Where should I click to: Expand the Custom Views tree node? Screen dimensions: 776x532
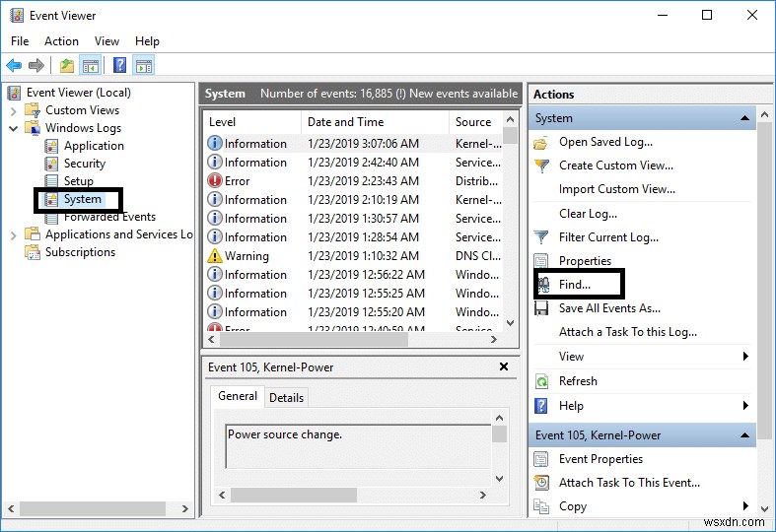point(14,110)
